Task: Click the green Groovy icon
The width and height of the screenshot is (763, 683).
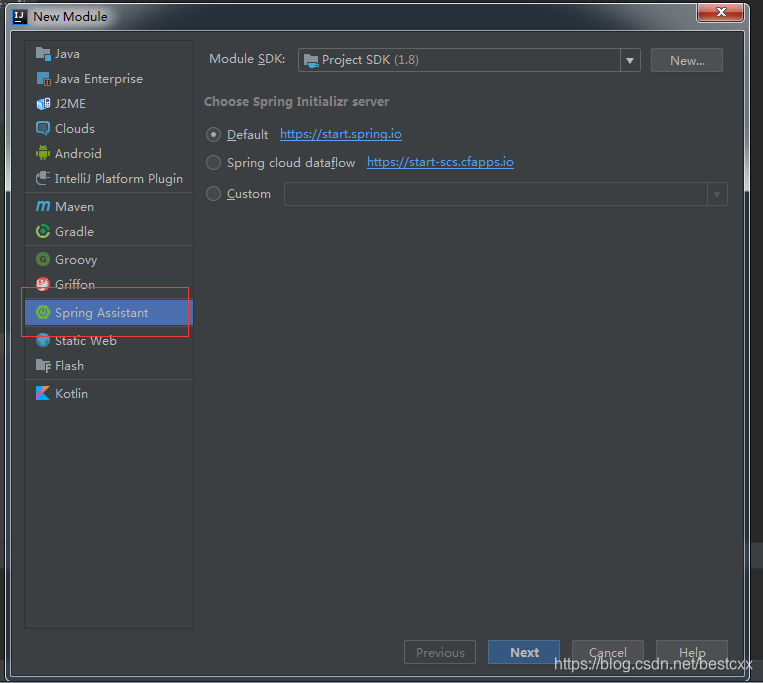Action: click(x=43, y=259)
